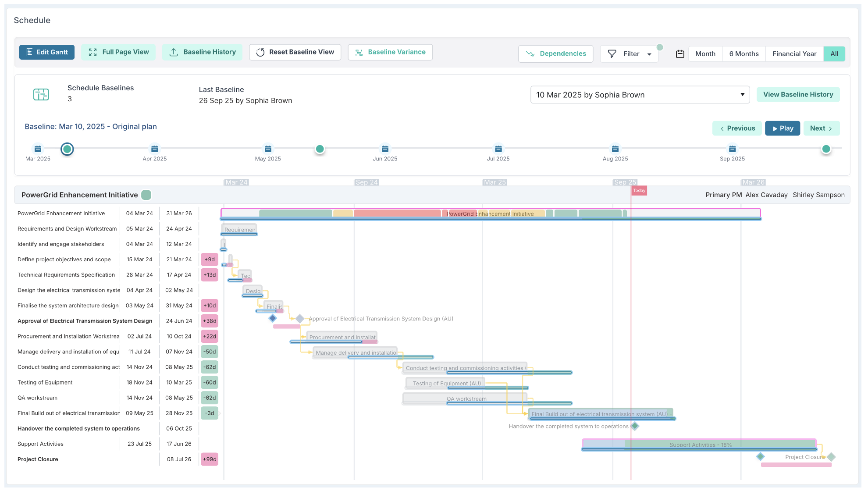Switch to Month time view

tap(705, 54)
